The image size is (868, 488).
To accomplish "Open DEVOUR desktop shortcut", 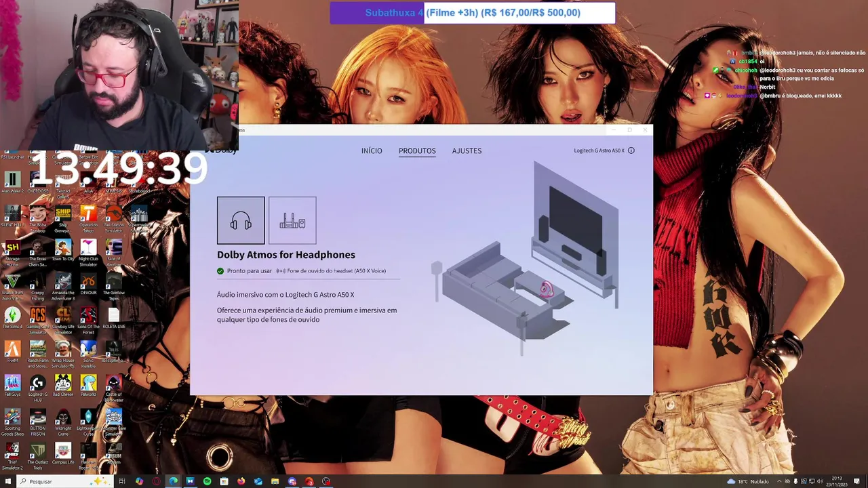I will pos(88,285).
